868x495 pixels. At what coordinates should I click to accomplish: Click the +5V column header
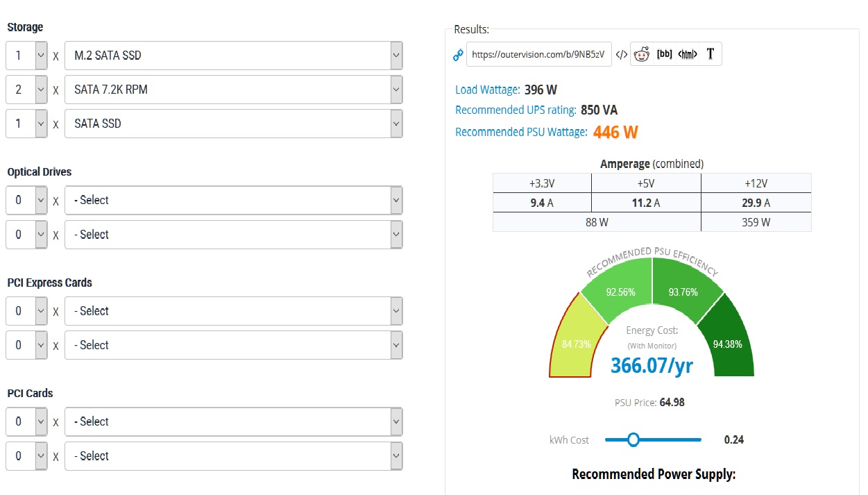click(646, 183)
